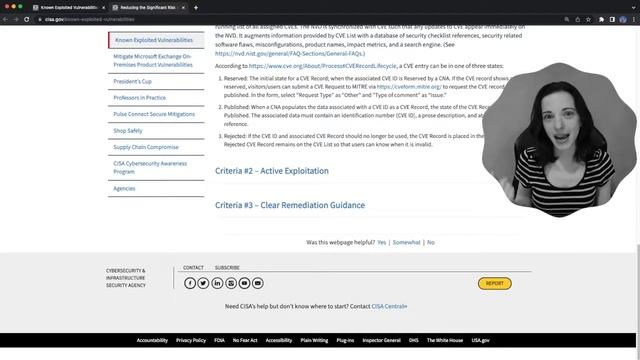Answer Yes to webpage helpful question
This screenshot has height=360, width=640.
pyautogui.click(x=382, y=242)
